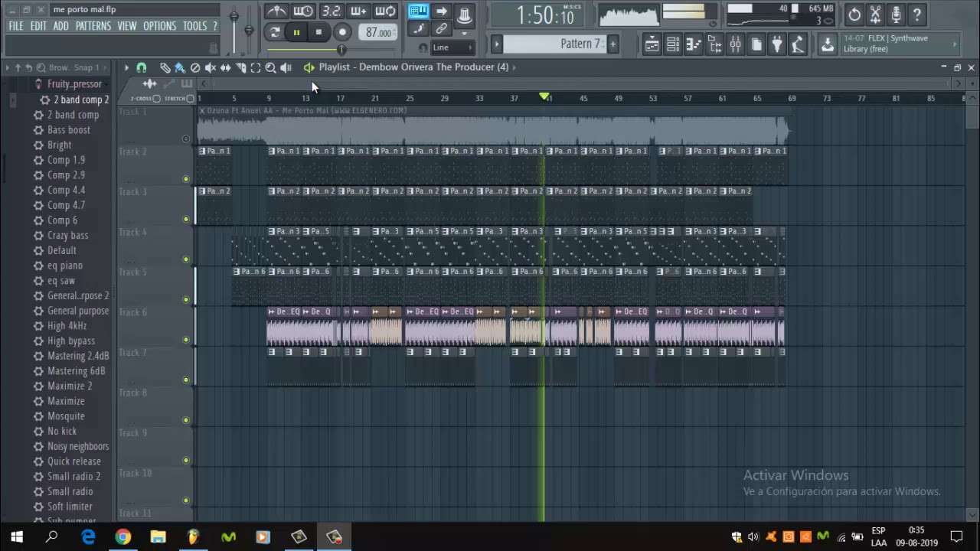Select the playlist slice tool
The image size is (980, 551).
[240, 67]
